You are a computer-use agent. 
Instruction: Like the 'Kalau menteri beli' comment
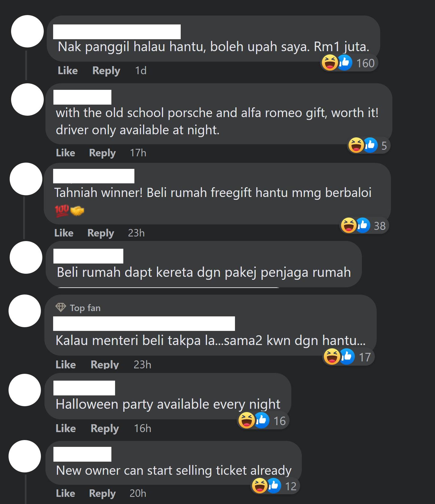[x=66, y=365]
